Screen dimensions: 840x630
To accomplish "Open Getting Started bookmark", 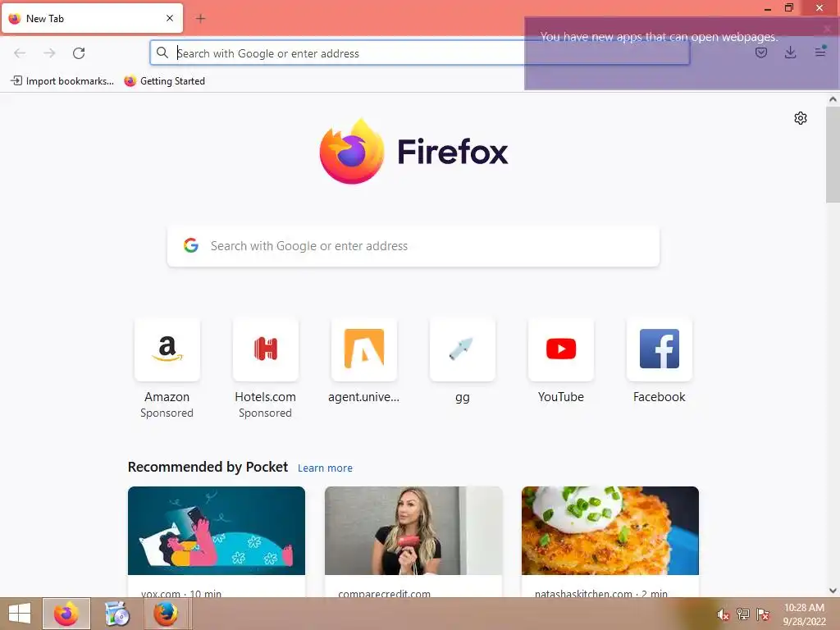I will (x=164, y=81).
